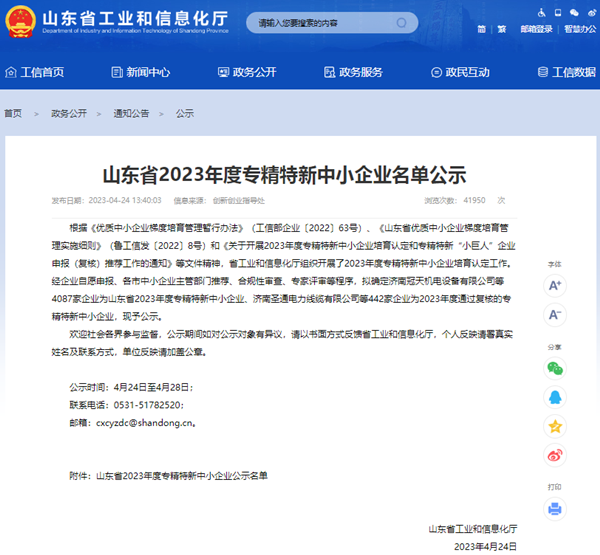Image resolution: width=600 pixels, height=555 pixels.
Task: Print the page using printer icon
Action: tap(556, 507)
